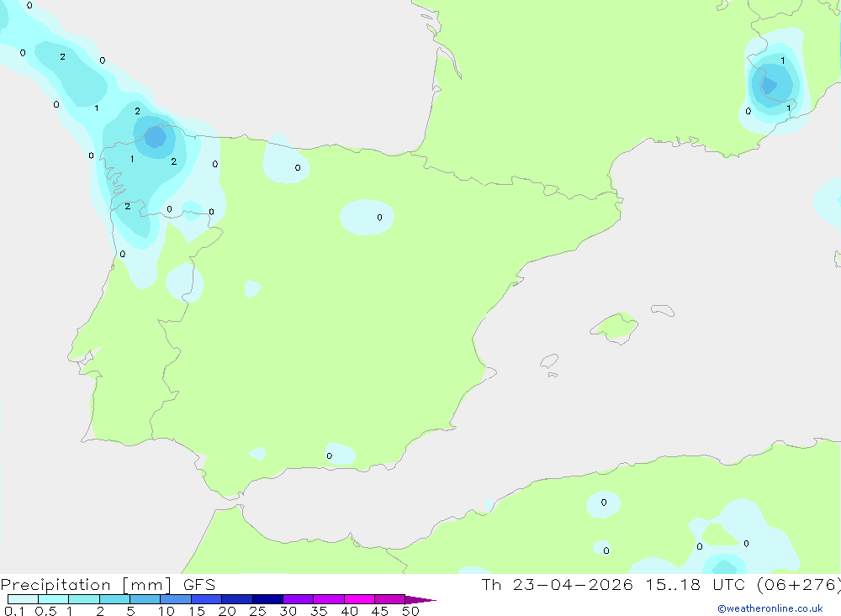Click the darkest rain core over northwest Spain

[156, 137]
